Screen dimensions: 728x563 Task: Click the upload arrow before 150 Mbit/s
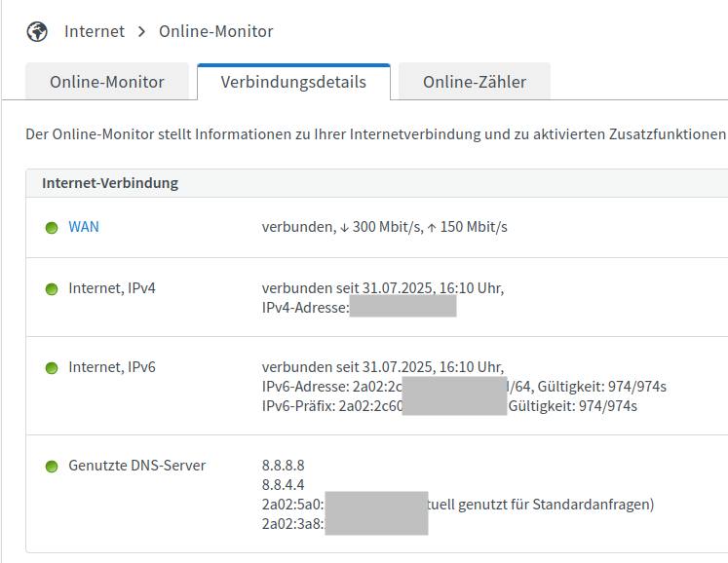[432, 228]
